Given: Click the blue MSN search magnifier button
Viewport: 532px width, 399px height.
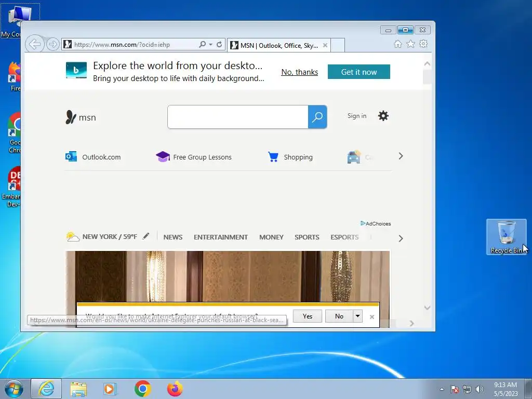Looking at the screenshot, I should point(317,117).
